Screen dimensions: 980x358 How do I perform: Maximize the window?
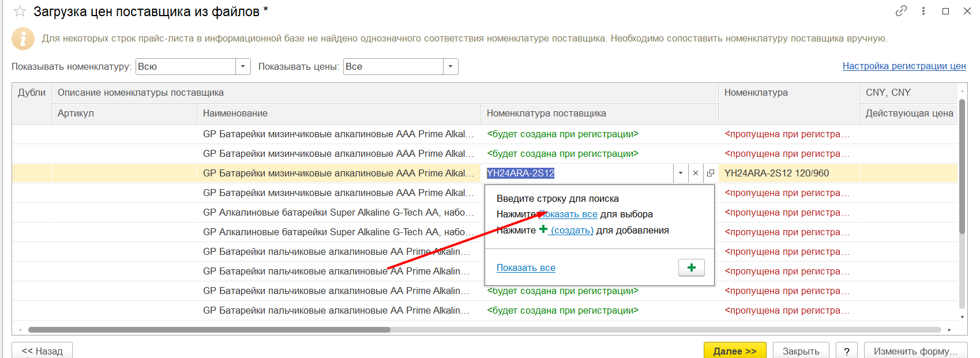(x=946, y=11)
